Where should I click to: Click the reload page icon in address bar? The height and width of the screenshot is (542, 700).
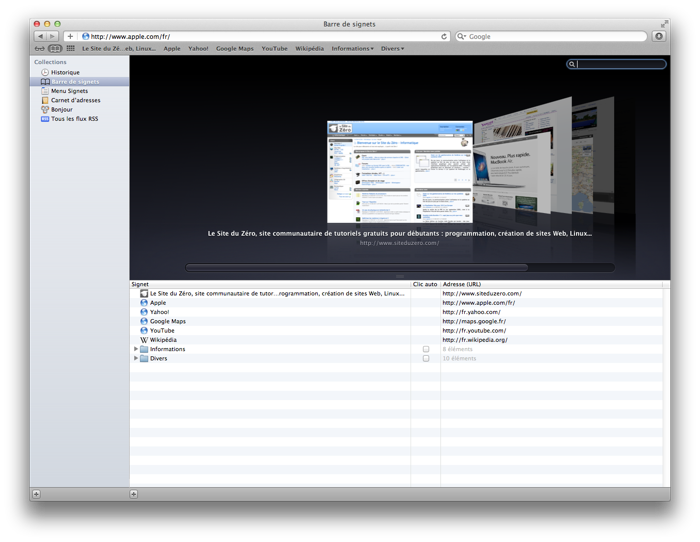445,36
